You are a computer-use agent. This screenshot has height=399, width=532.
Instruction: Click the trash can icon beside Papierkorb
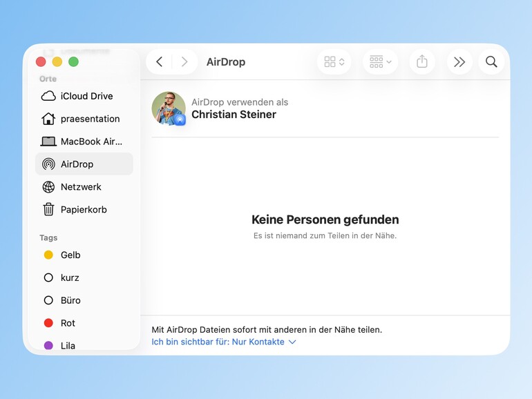48,209
